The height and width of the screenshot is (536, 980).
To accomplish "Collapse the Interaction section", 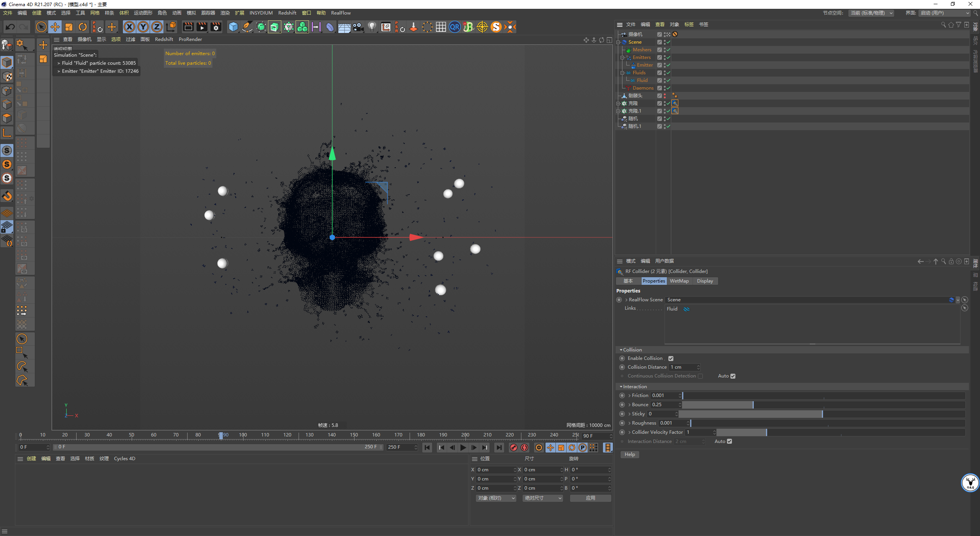I will point(621,387).
